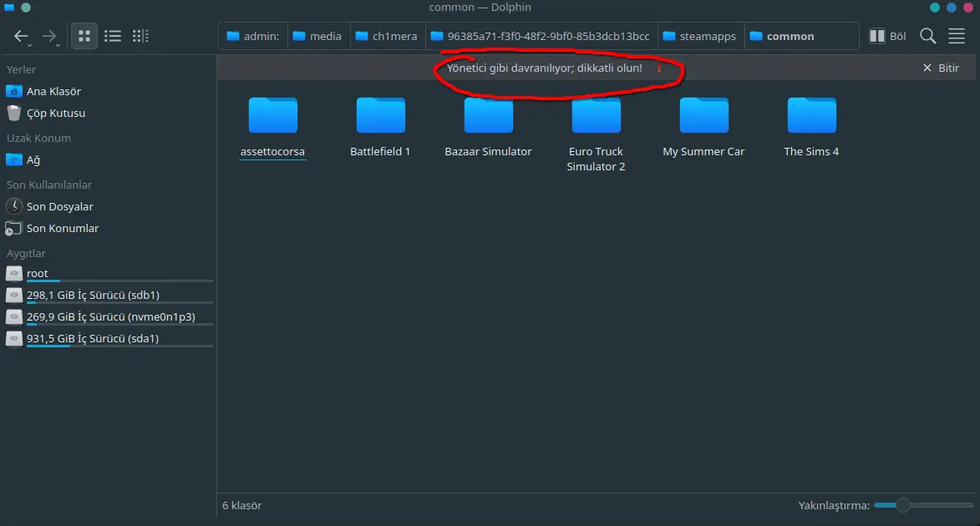Image resolution: width=980 pixels, height=526 pixels.
Task: Click the Dolphin window icon in titlebar
Action: pyautogui.click(x=9, y=8)
